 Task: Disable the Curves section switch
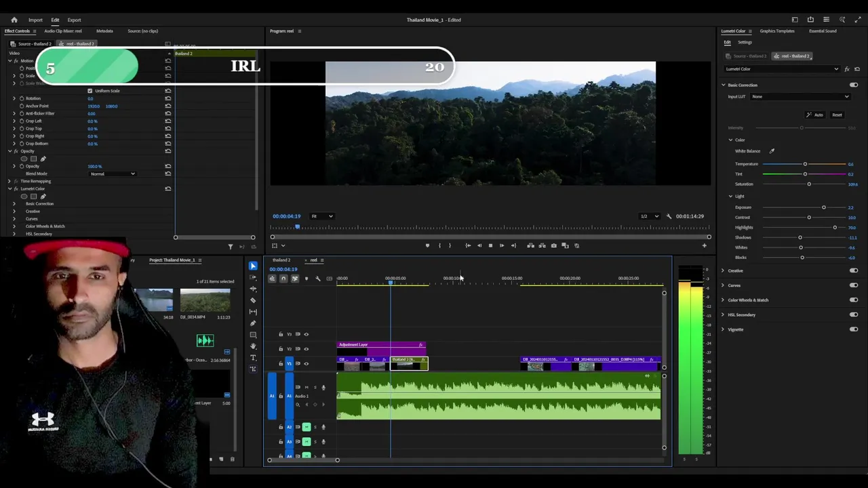(x=854, y=285)
